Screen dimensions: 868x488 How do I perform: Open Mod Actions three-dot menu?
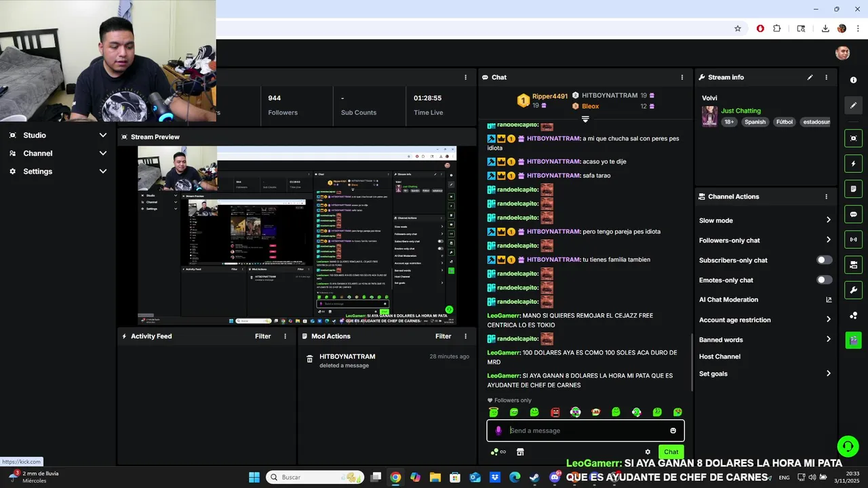point(465,336)
